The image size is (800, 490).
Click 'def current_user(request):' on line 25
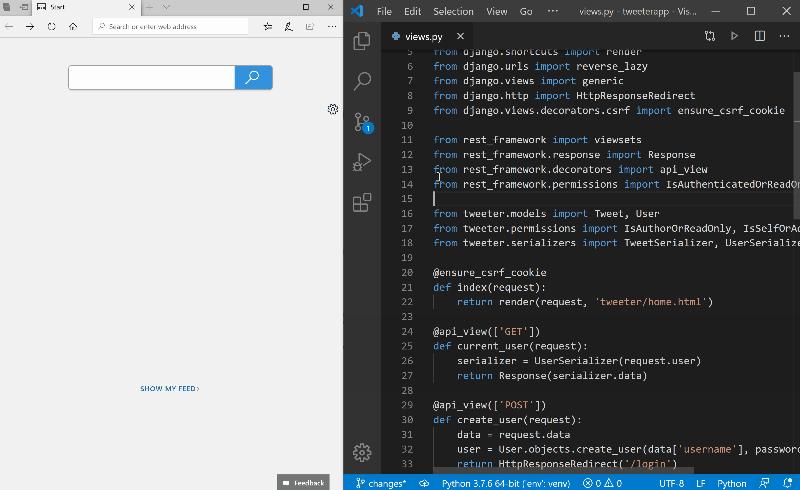510,346
